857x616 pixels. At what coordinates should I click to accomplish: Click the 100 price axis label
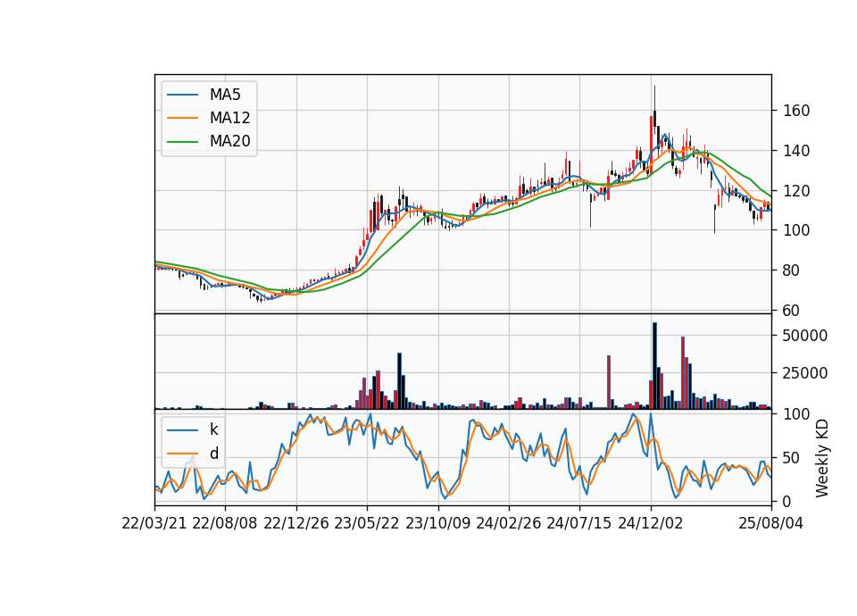pos(796,230)
